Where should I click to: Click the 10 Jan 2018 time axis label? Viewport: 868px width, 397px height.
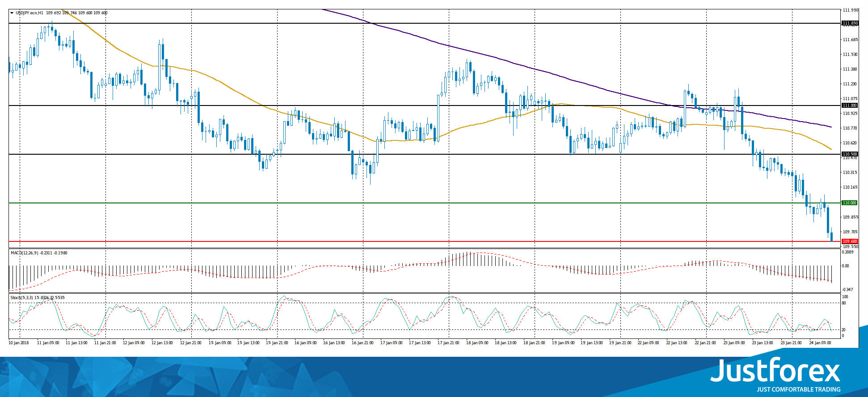click(x=19, y=343)
